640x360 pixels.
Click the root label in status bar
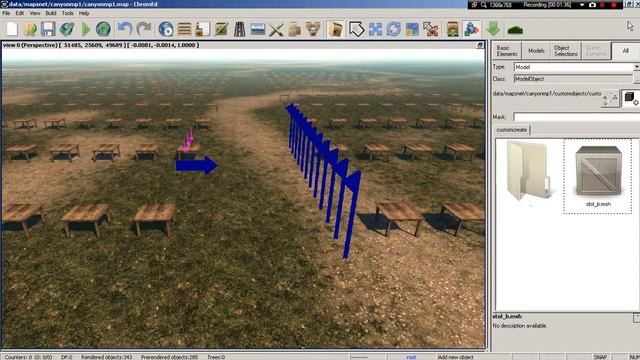411,357
